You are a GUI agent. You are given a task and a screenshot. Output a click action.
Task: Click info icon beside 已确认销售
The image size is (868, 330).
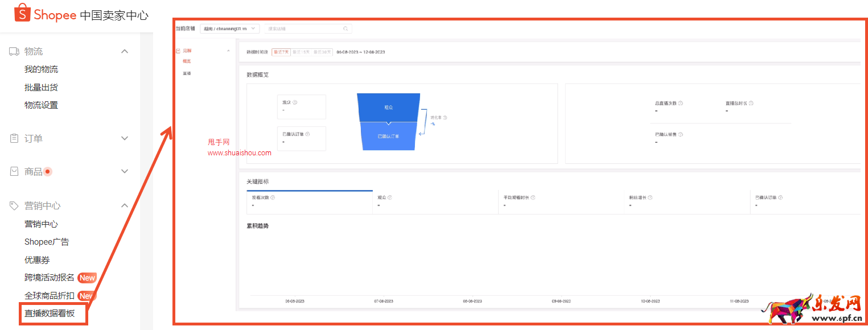coord(681,135)
